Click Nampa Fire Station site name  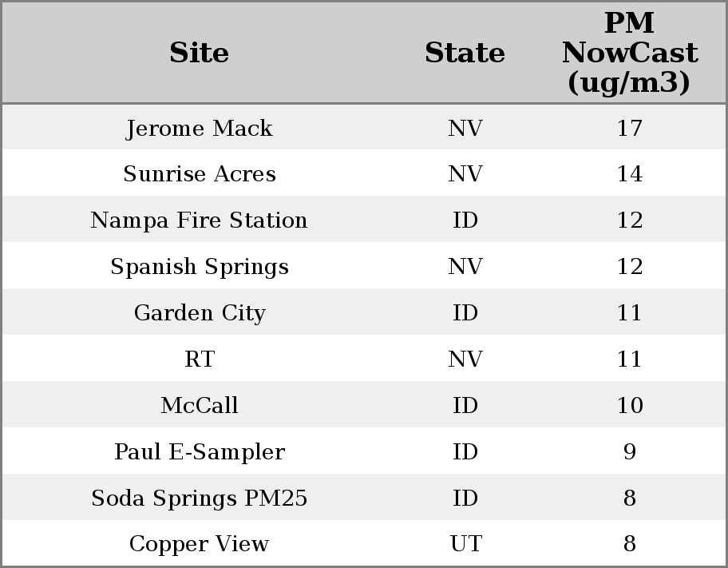point(199,220)
